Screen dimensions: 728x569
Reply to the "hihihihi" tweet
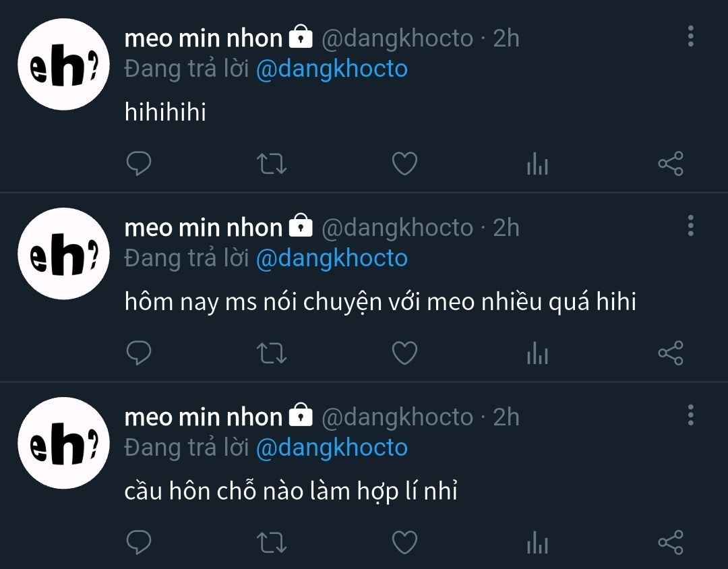(x=139, y=164)
